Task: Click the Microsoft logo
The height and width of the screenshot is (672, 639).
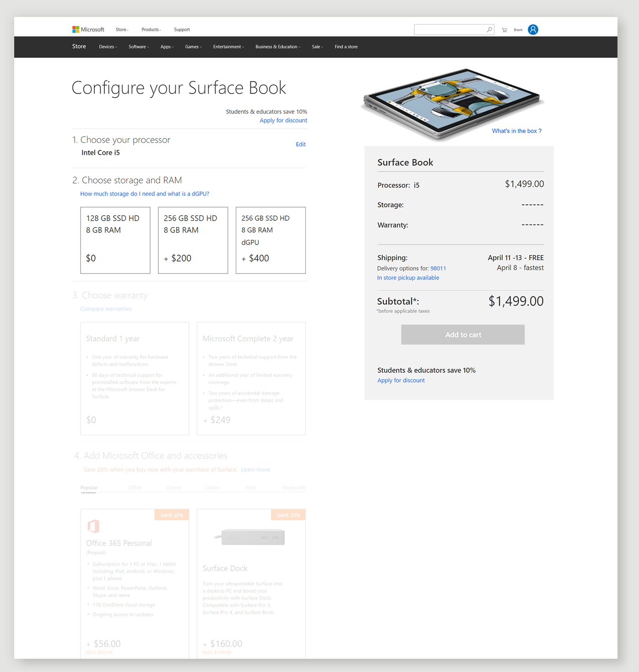Action: [88, 29]
